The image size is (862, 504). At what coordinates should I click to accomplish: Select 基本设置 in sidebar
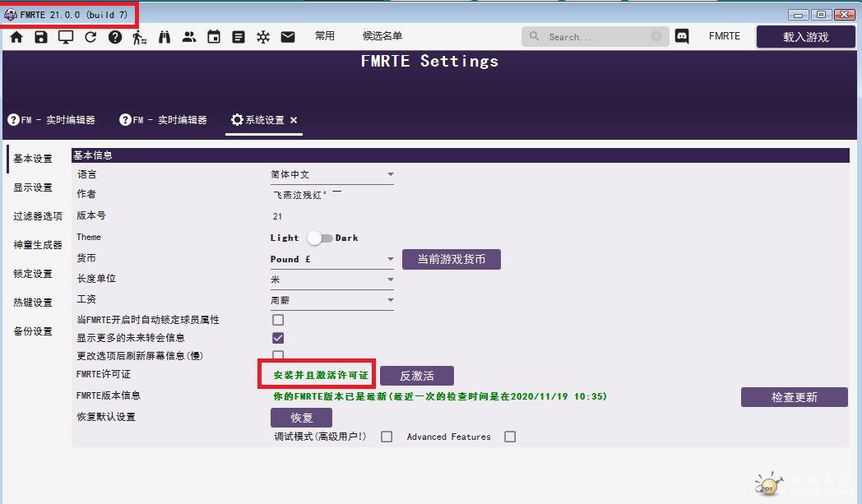point(33,159)
